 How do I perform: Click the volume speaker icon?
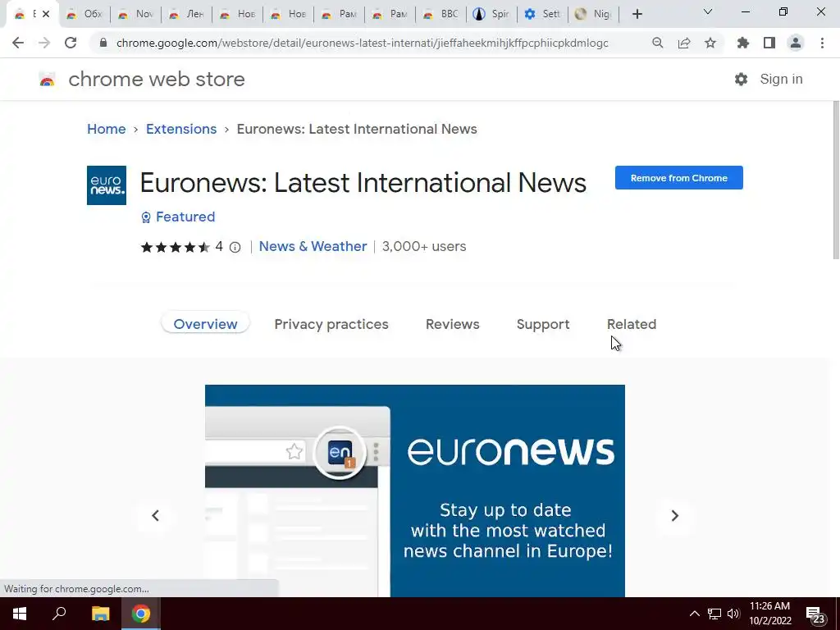733,614
